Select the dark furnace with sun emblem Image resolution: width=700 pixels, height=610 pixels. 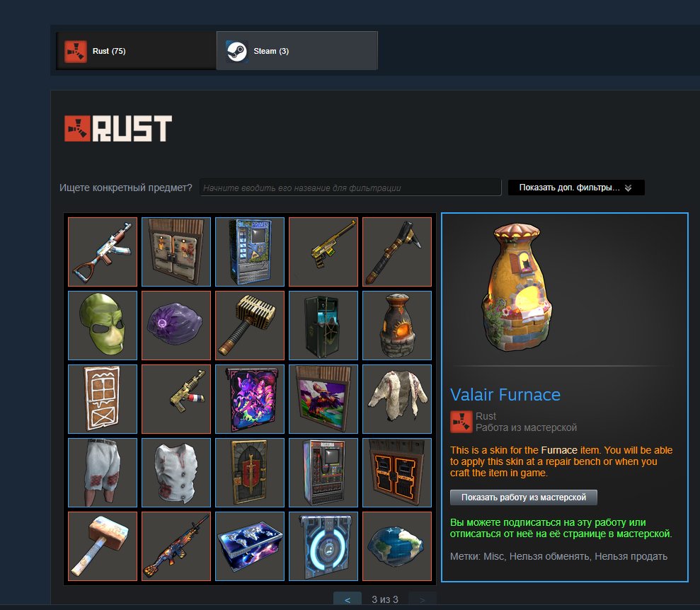pyautogui.click(x=397, y=326)
